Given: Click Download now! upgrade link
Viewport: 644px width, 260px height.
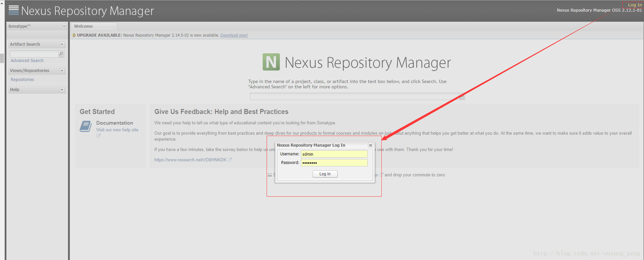Looking at the screenshot, I should (234, 35).
